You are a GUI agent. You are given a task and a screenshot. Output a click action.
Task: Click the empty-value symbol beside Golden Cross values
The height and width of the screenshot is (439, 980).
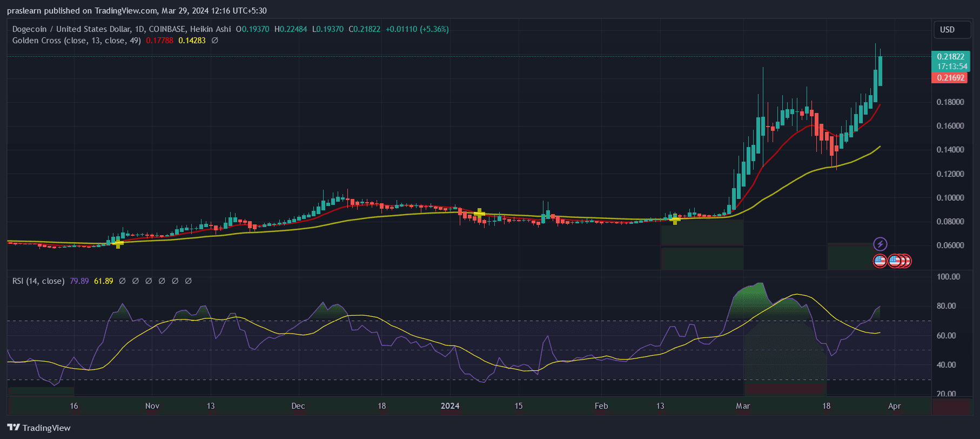pos(214,41)
